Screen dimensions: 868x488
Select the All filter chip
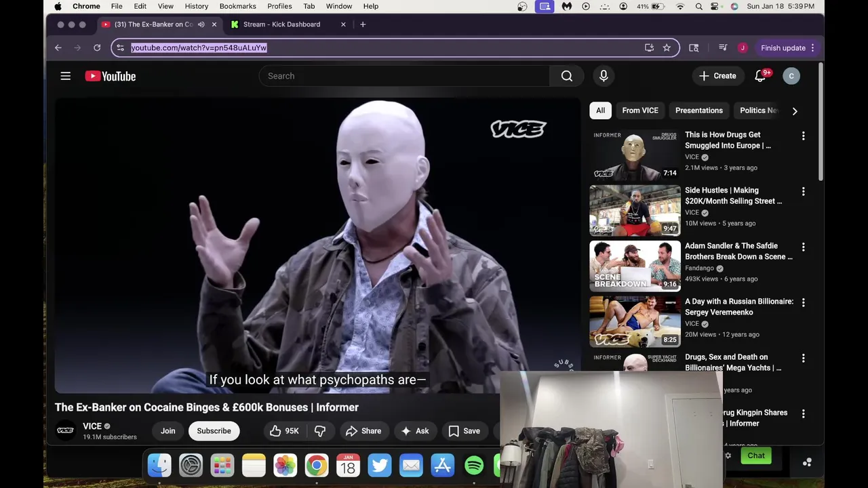click(x=600, y=110)
